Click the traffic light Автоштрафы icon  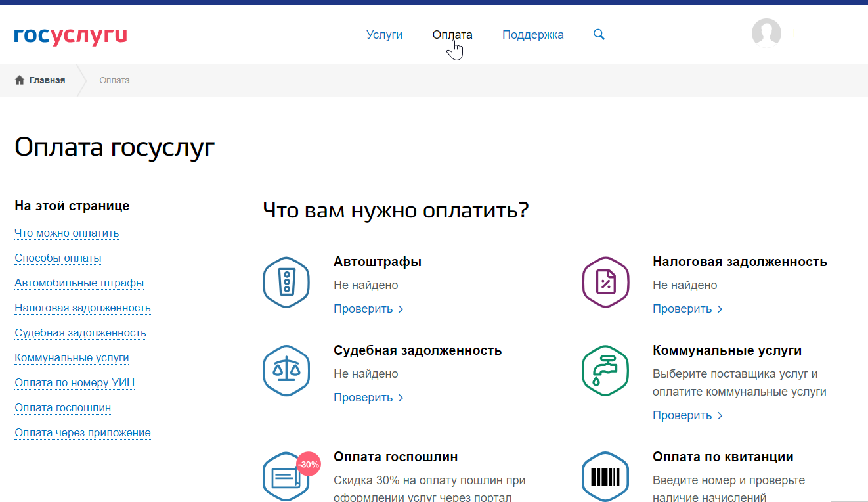click(x=286, y=283)
